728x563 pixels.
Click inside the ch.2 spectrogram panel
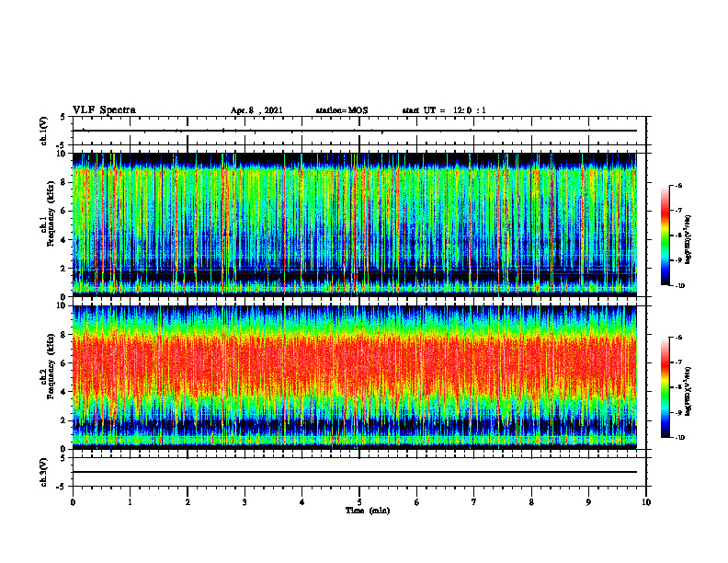coord(355,377)
